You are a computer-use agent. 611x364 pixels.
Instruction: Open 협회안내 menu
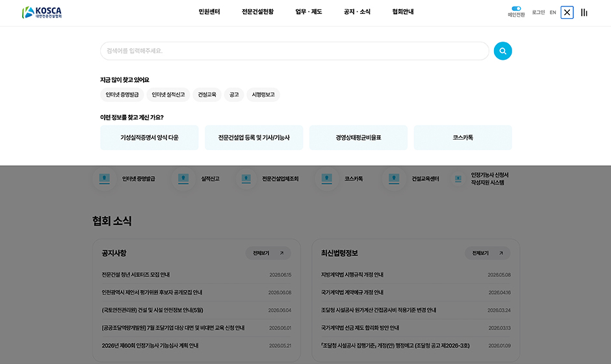pyautogui.click(x=403, y=12)
